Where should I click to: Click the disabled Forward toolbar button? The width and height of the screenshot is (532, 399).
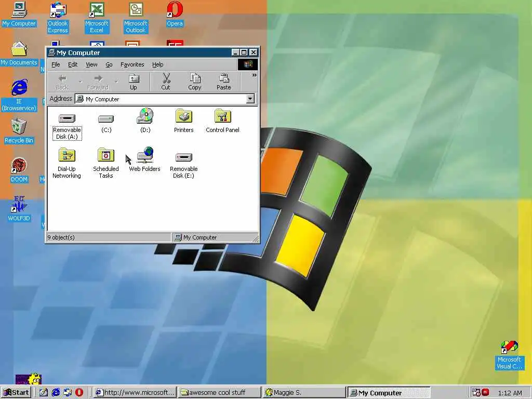[x=98, y=82]
